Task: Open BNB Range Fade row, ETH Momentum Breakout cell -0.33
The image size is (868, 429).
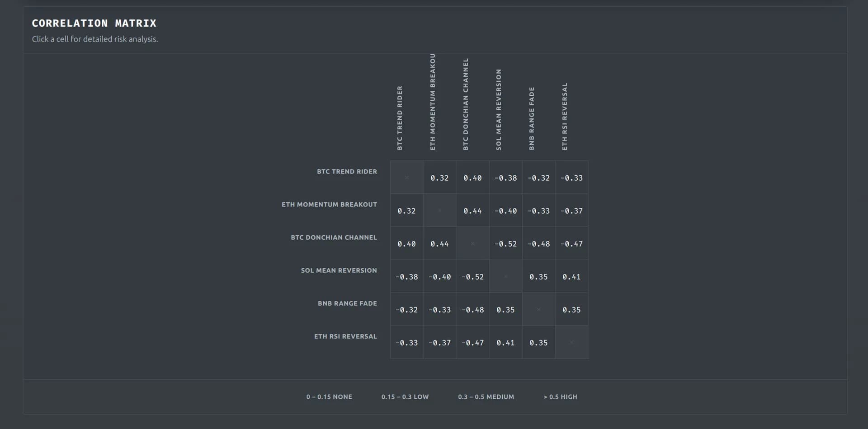Action: pos(439,309)
